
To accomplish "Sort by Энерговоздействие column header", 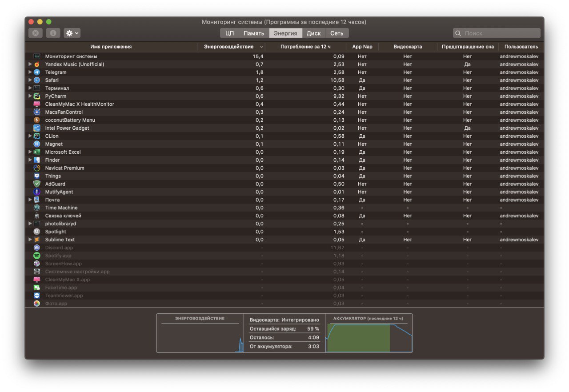I will coord(232,47).
